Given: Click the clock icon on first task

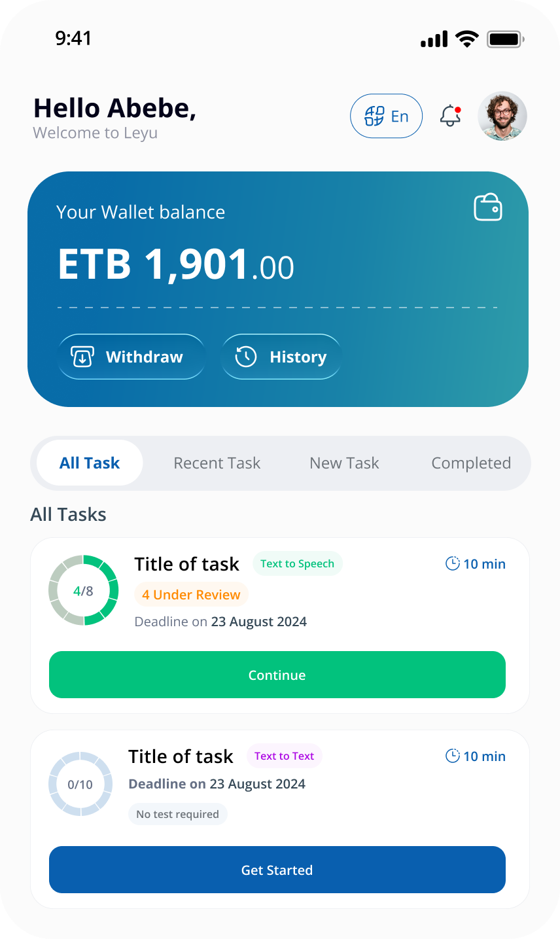Looking at the screenshot, I should pyautogui.click(x=452, y=563).
